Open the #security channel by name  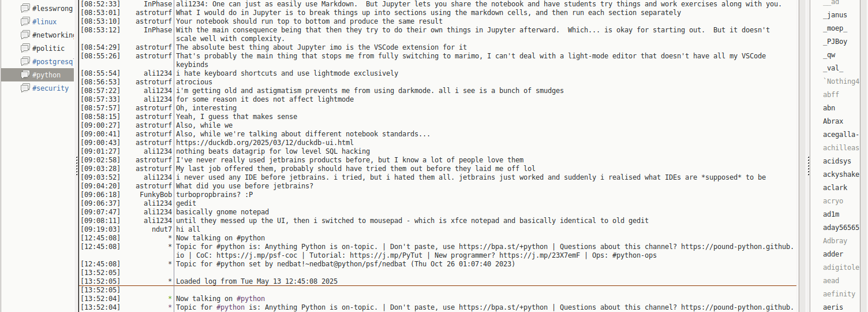50,88
